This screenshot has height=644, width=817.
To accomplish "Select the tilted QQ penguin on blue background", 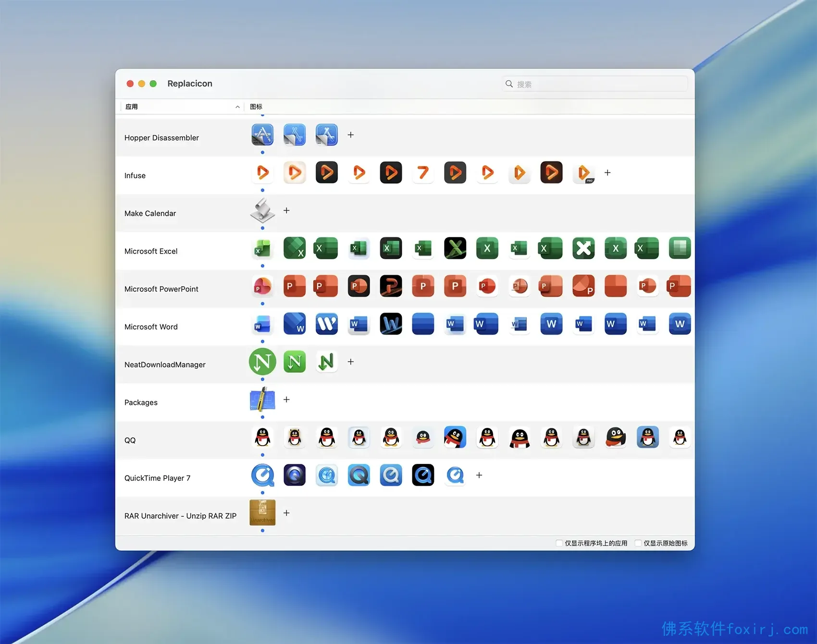I will (455, 437).
